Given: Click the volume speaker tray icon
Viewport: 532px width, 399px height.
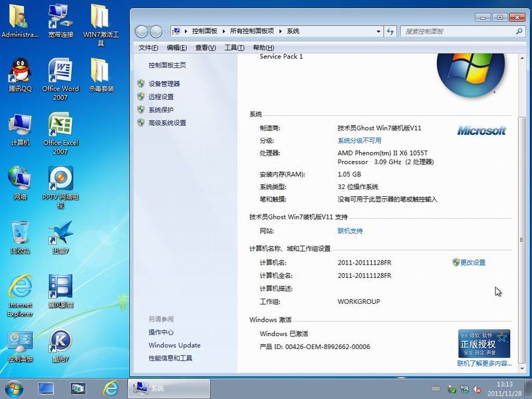Looking at the screenshot, I should point(477,390).
